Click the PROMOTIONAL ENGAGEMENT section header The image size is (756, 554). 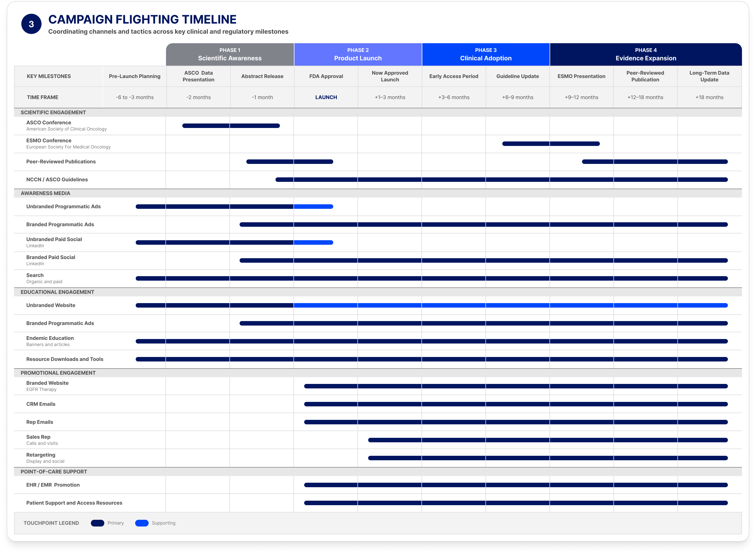pos(378,373)
